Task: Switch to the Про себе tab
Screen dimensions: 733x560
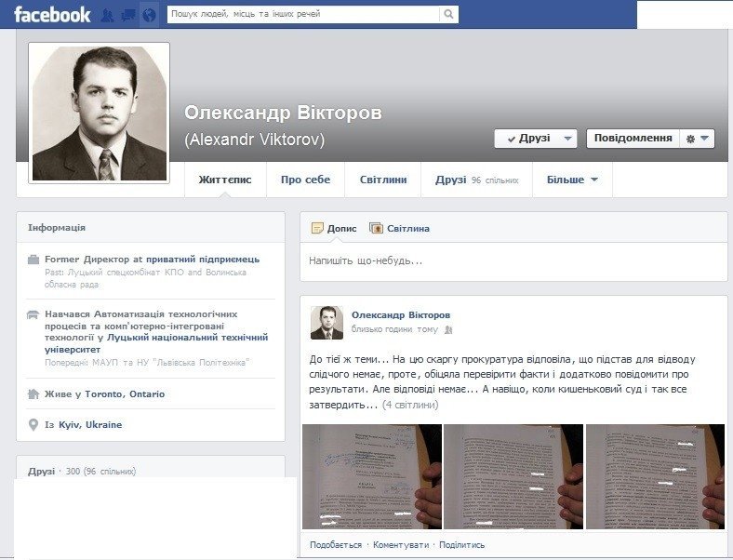Action: pos(305,180)
